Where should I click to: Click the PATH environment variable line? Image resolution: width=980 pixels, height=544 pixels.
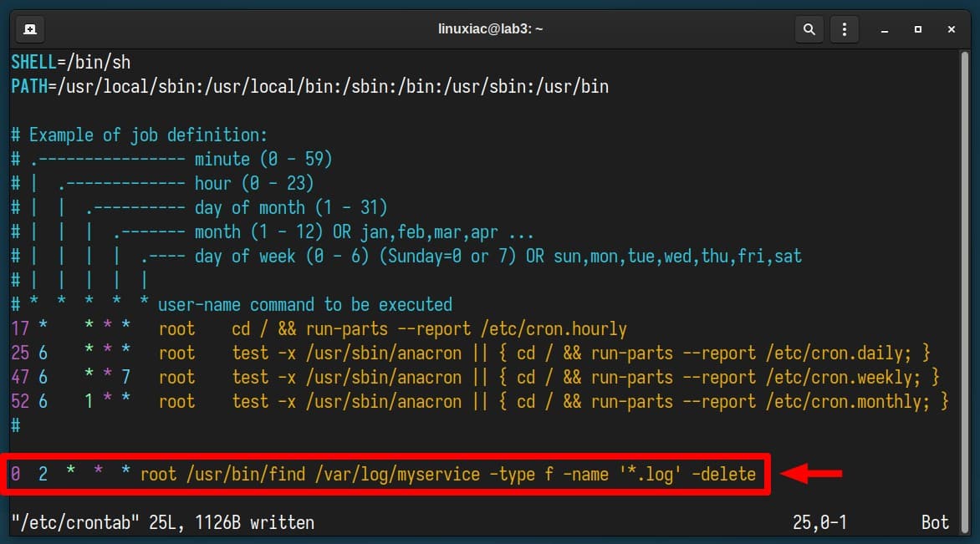coord(309,85)
